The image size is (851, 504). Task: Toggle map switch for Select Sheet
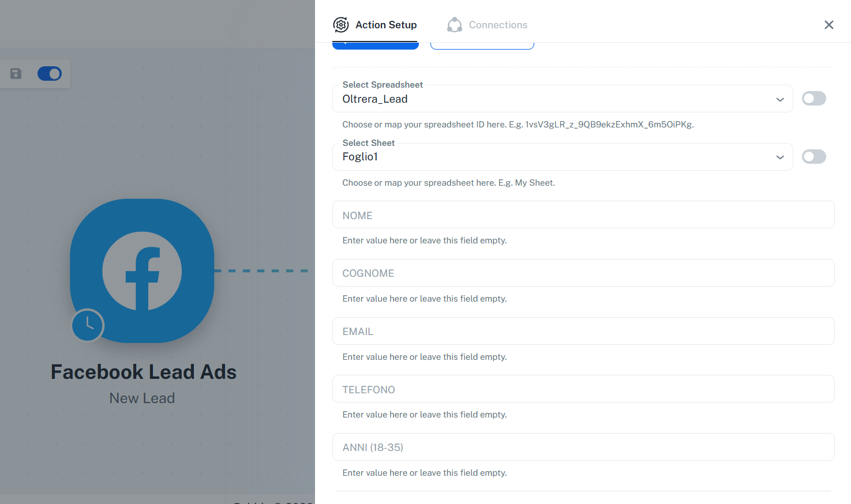pyautogui.click(x=814, y=157)
